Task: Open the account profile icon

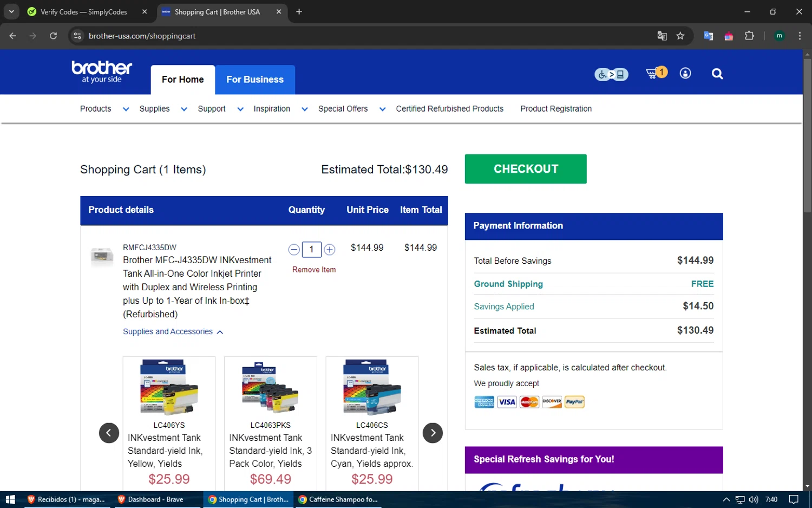Action: [x=685, y=73]
